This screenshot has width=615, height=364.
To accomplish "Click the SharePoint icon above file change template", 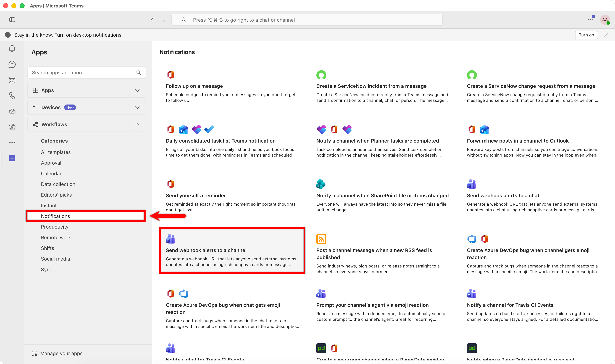I will coord(321,184).
